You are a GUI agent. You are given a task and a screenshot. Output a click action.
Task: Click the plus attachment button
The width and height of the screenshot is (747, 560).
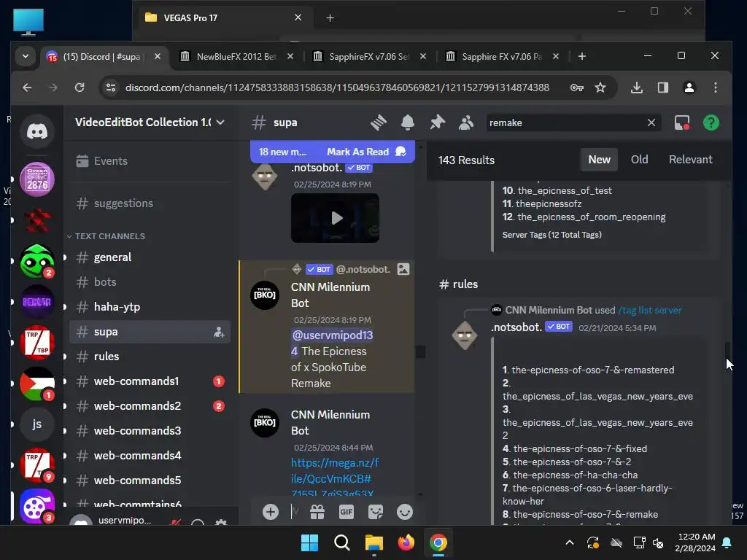coord(271,512)
